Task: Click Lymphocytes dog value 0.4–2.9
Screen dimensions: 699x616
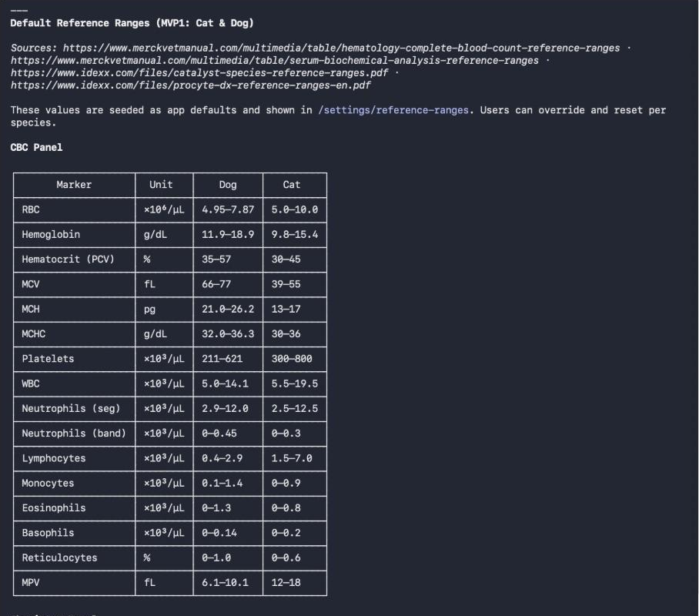Action: tap(222, 458)
